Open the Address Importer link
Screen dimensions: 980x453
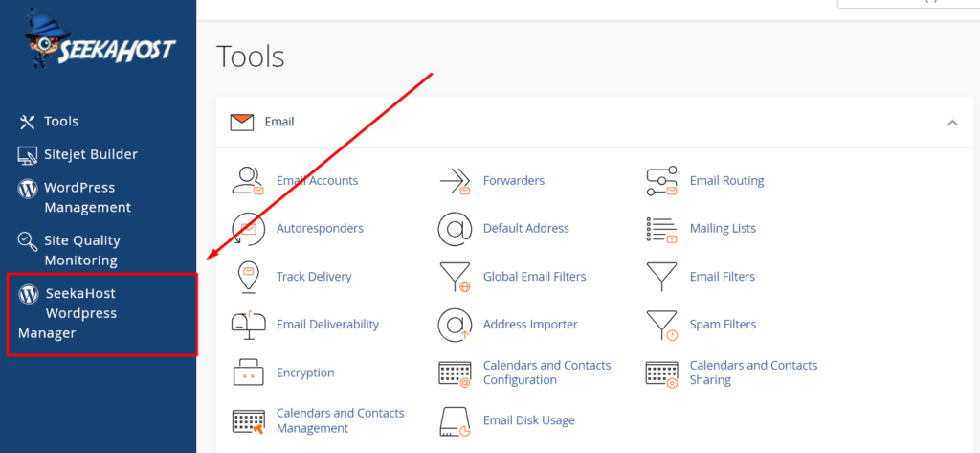(x=530, y=324)
